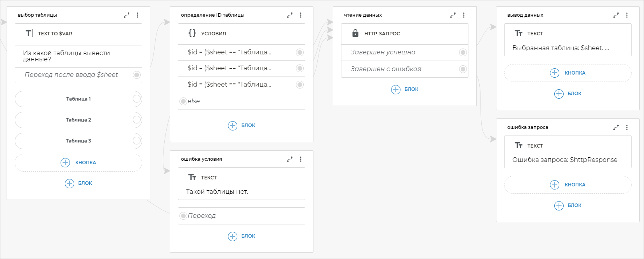The image size is (644, 259).
Task: Open three-dot menu of 'ошибка запроса' card
Action: pyautogui.click(x=627, y=127)
